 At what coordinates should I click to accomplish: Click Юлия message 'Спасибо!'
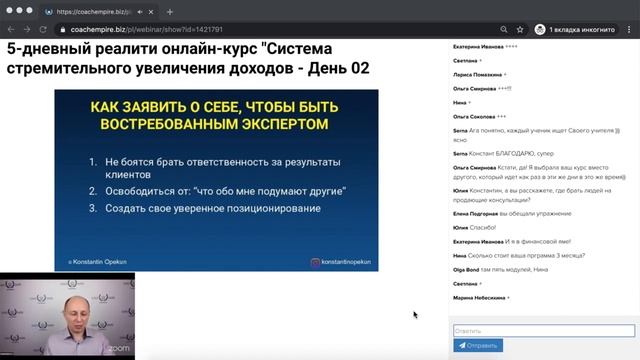(x=482, y=228)
